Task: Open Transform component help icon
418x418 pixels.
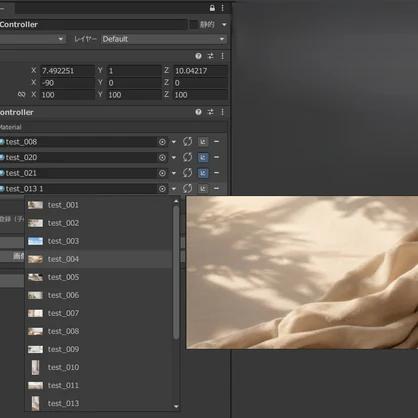Action: point(198,56)
